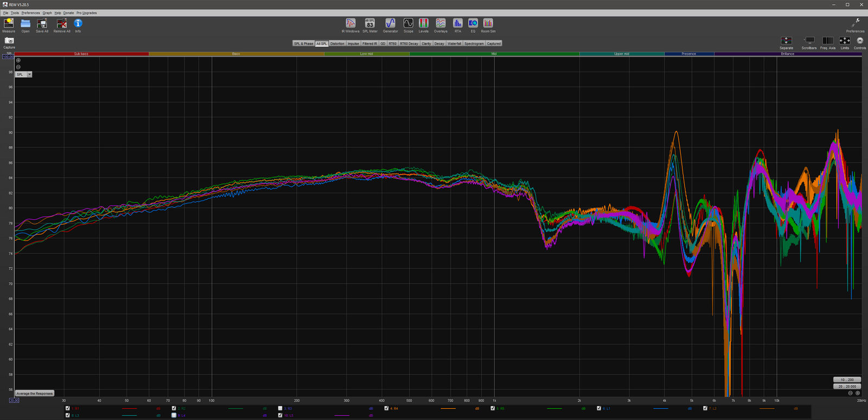Open the IR Windows tool
The width and height of the screenshot is (868, 420).
pos(350,23)
